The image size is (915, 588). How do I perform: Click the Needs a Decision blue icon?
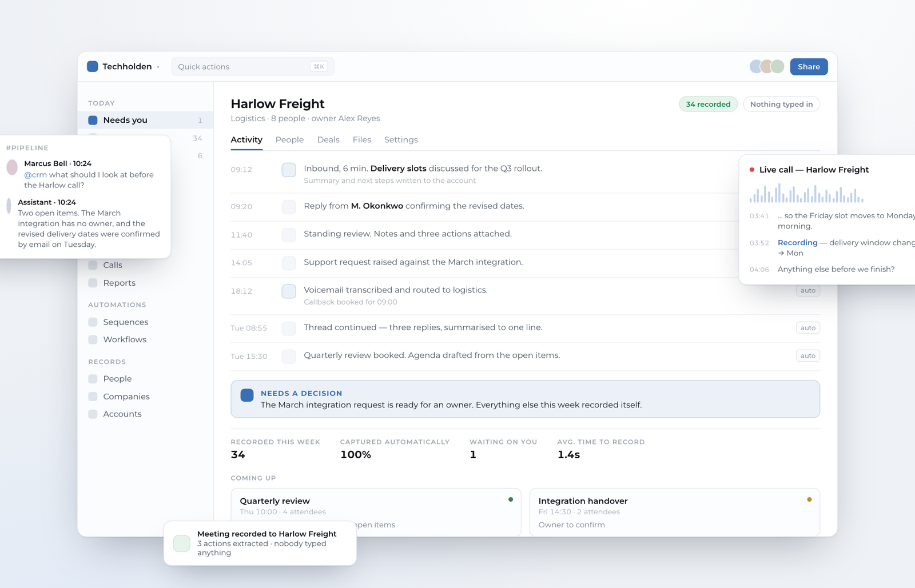click(247, 395)
